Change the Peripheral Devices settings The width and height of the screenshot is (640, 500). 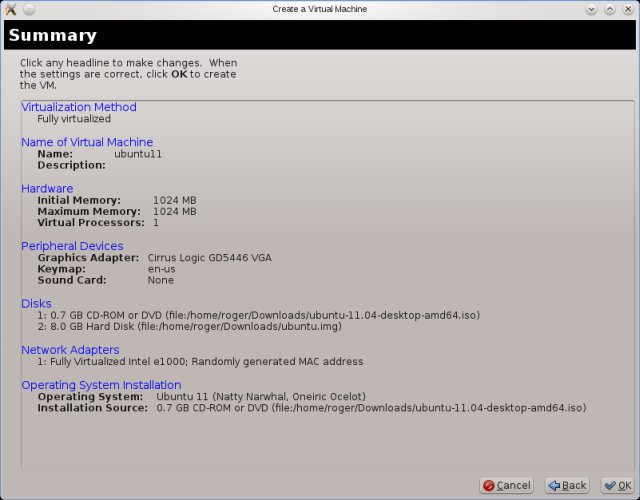point(72,246)
